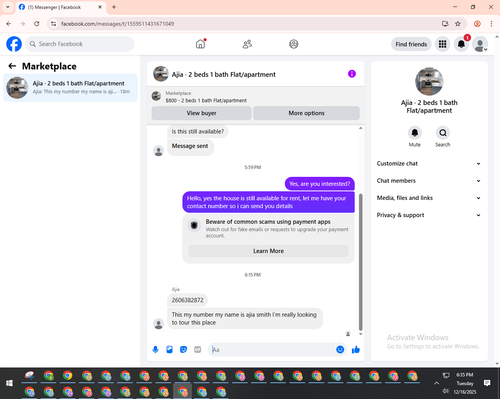The width and height of the screenshot is (500, 399).
Task: Attach a photo file icon
Action: pos(169,349)
